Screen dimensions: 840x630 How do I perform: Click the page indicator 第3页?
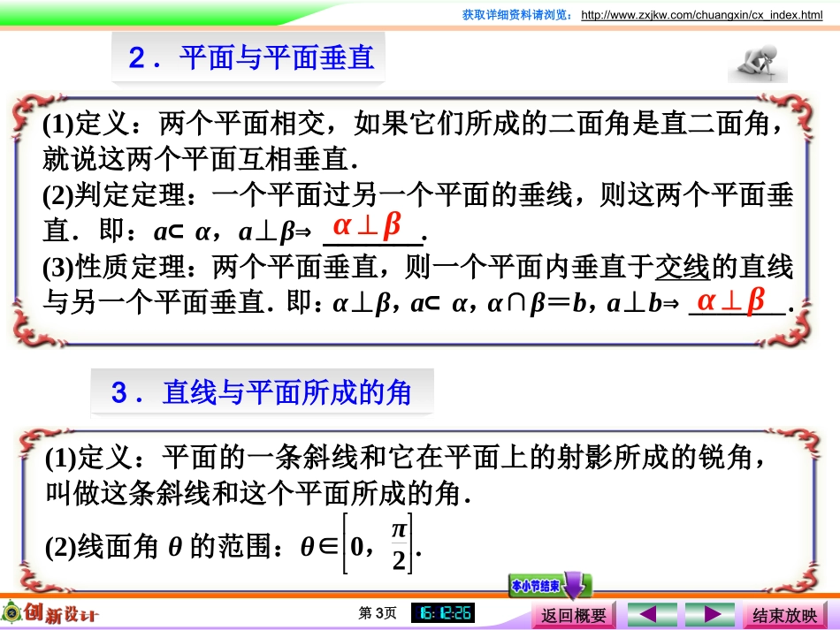378,613
